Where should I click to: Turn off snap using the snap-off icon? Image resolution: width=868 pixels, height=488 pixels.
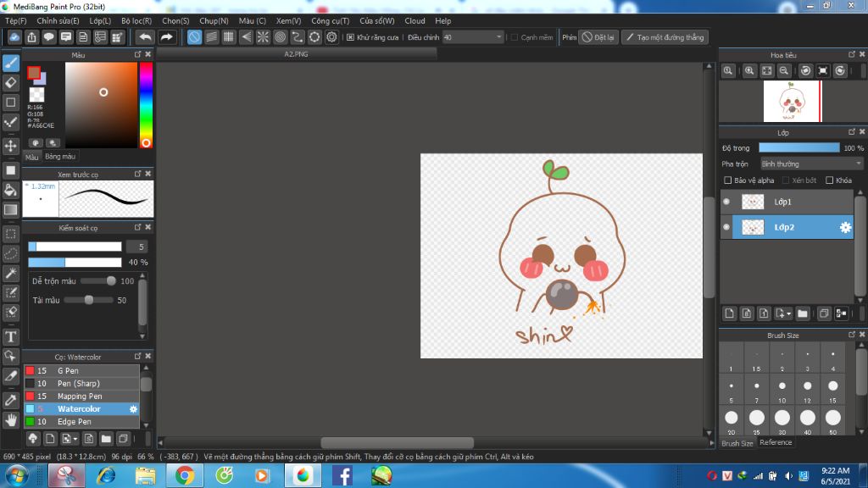tap(194, 37)
